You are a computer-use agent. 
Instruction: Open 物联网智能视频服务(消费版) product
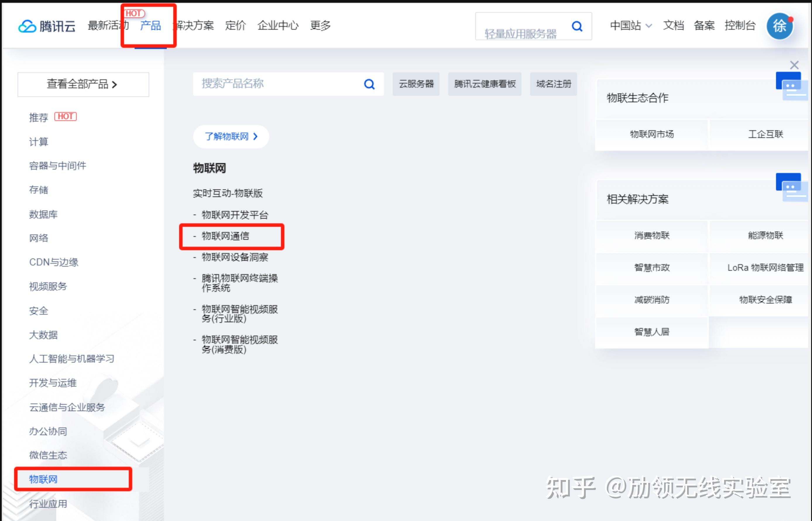point(240,344)
